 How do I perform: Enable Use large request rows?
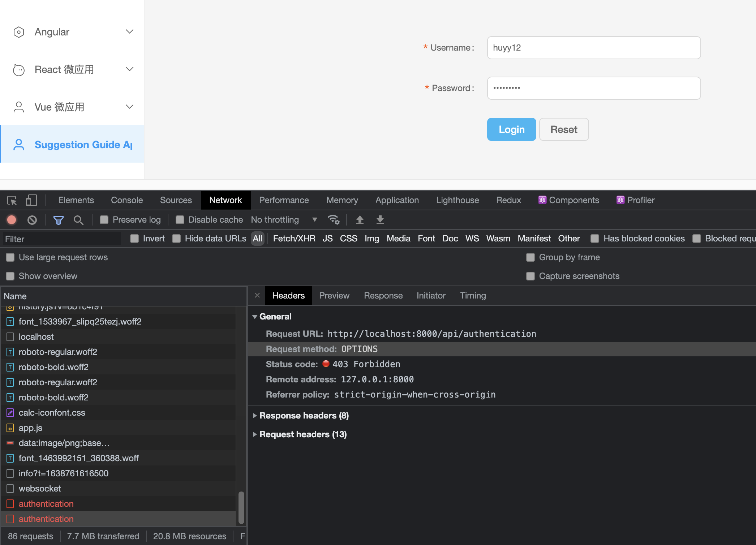10,257
